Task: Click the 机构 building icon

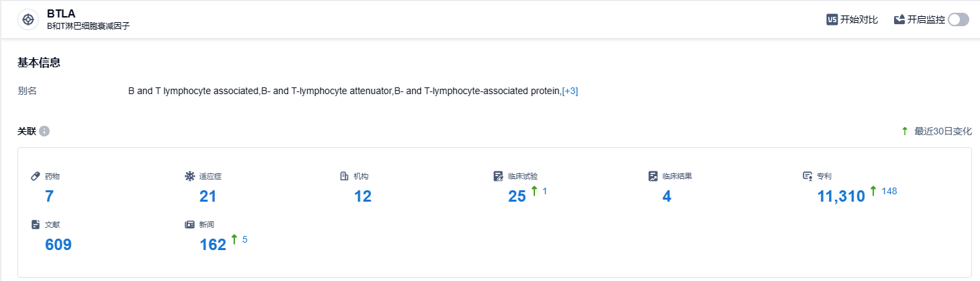Action: [344, 176]
